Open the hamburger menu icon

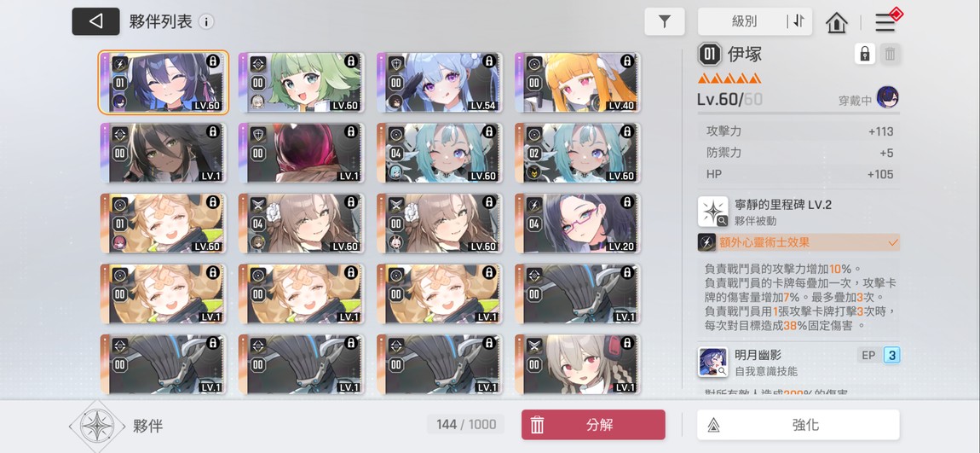tap(885, 22)
